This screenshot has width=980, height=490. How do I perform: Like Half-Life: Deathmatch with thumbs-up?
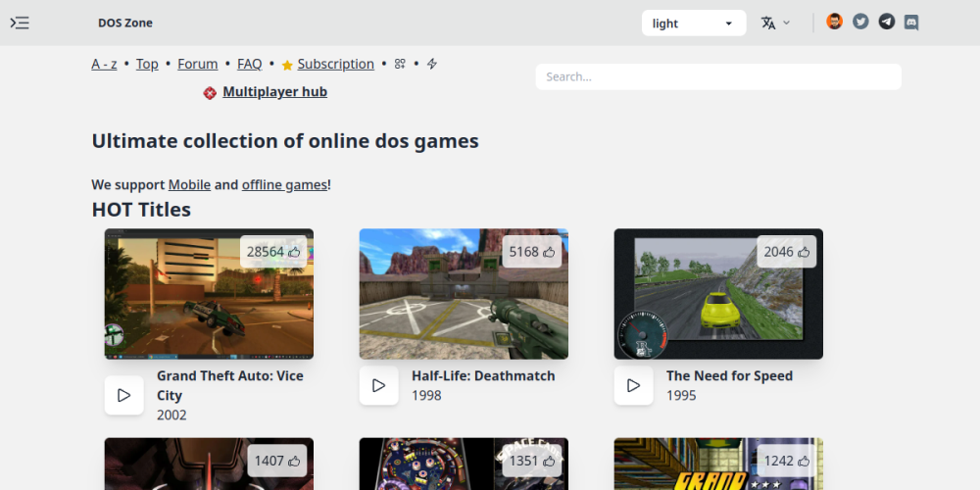click(x=549, y=252)
